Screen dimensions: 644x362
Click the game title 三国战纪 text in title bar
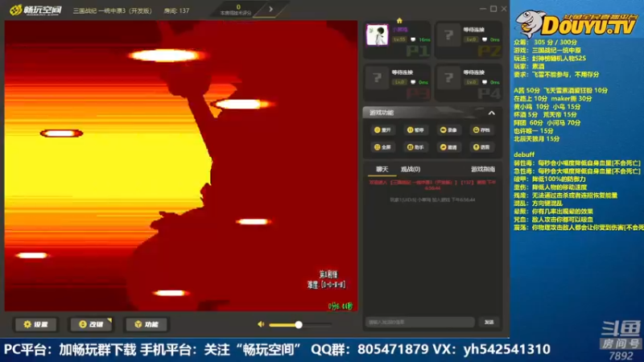(x=112, y=10)
